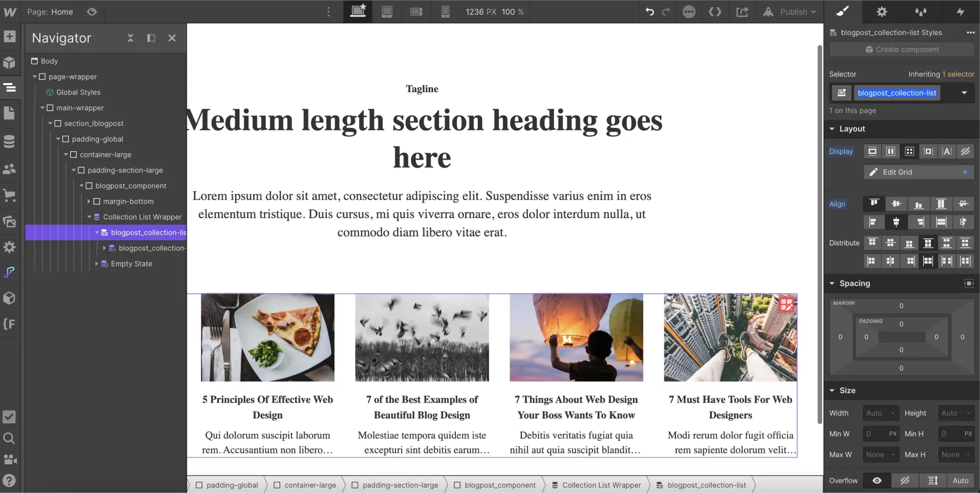Open the Components cube panel in sidebar

click(x=9, y=63)
